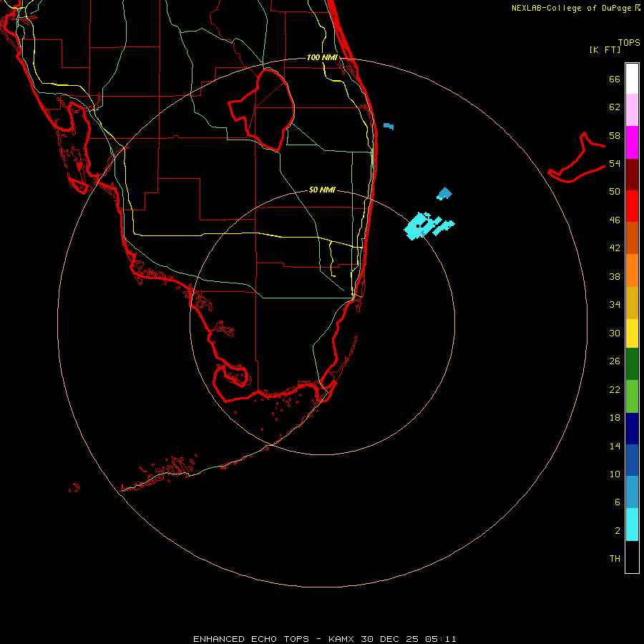
Task: Click the legend value 30
Action: [x=615, y=333]
